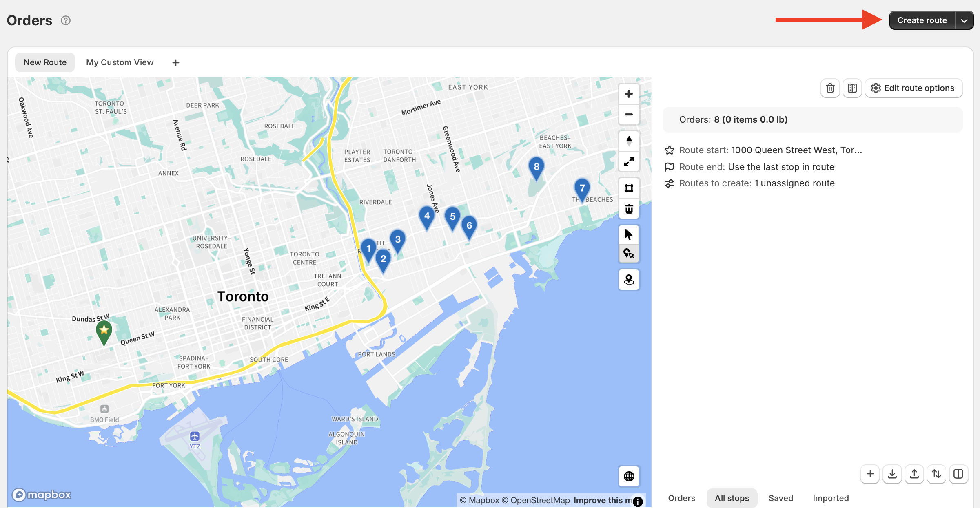Zoom in on the map
Screen dimensions: 980x508
point(629,94)
